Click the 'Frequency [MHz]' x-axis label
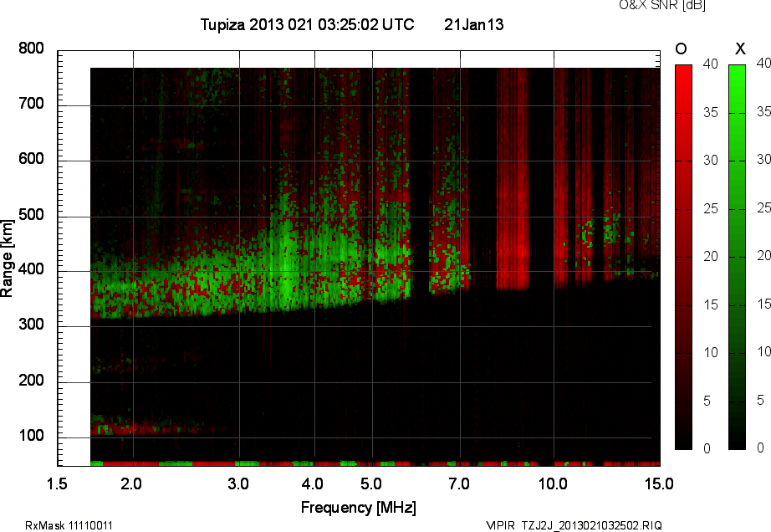This screenshot has width=771, height=532. (359, 508)
